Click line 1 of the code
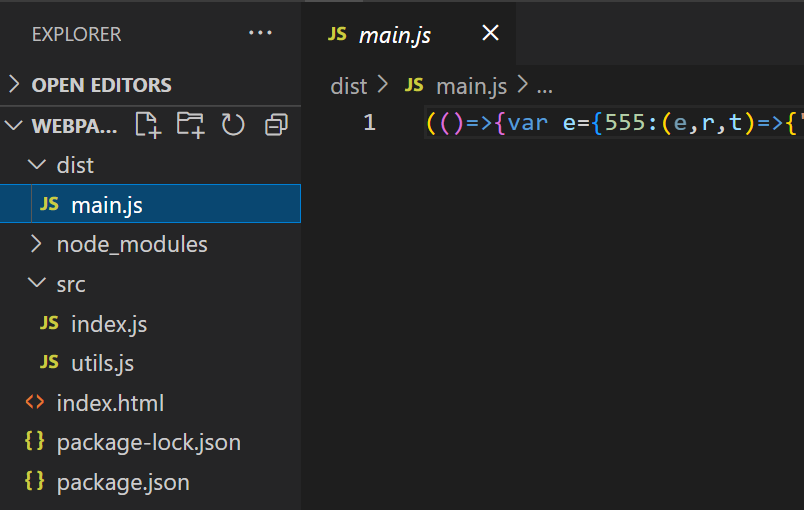 pos(614,123)
